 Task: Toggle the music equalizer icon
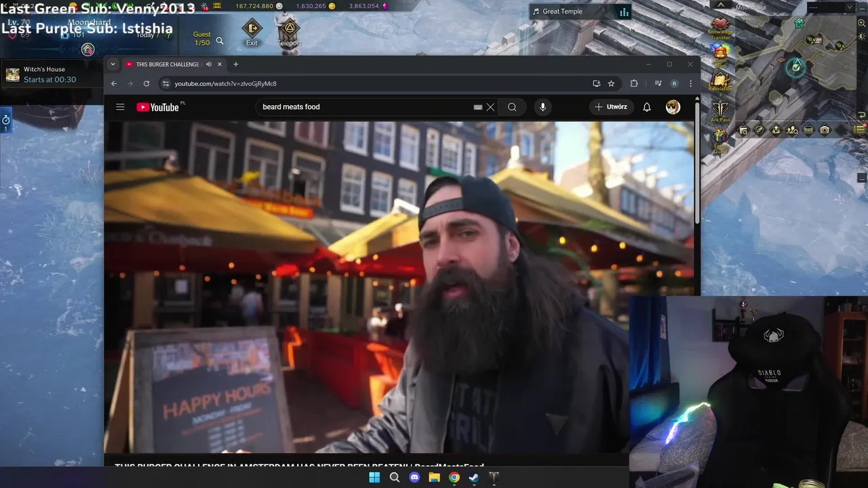click(624, 12)
